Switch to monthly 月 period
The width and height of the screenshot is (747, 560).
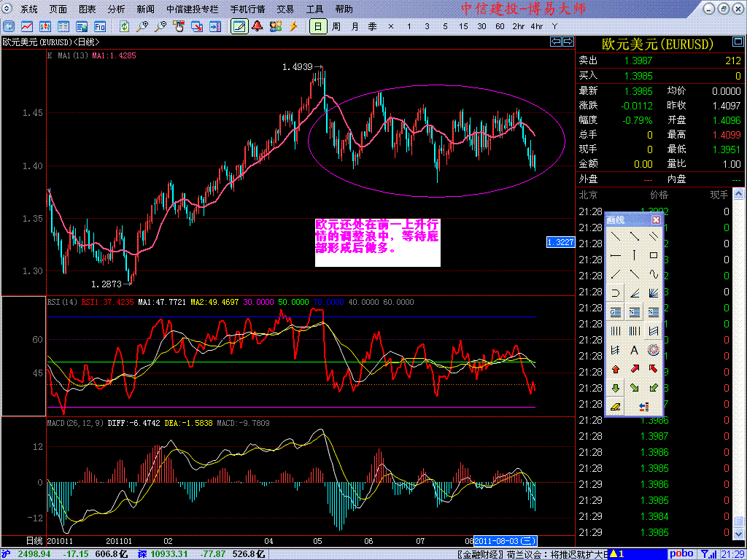355,26
